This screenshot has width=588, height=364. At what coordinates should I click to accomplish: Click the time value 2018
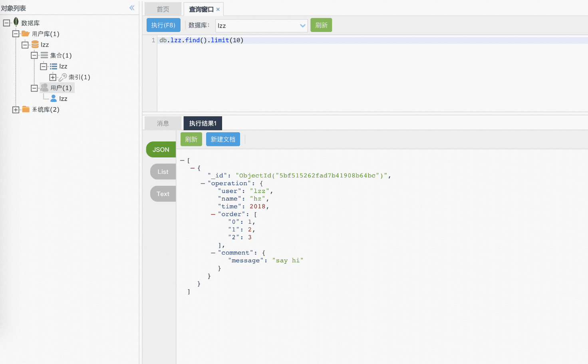257,207
